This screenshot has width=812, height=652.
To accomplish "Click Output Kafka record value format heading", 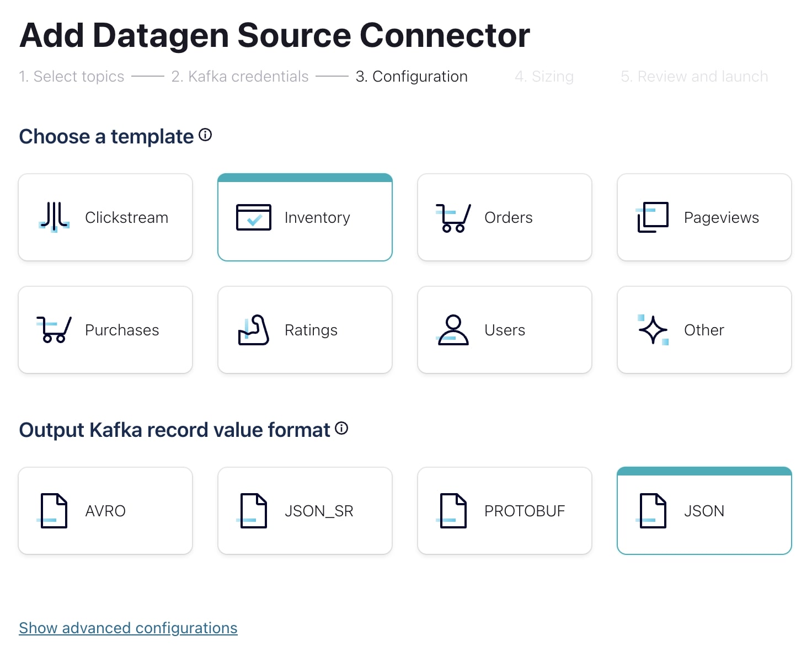I will tap(174, 430).
